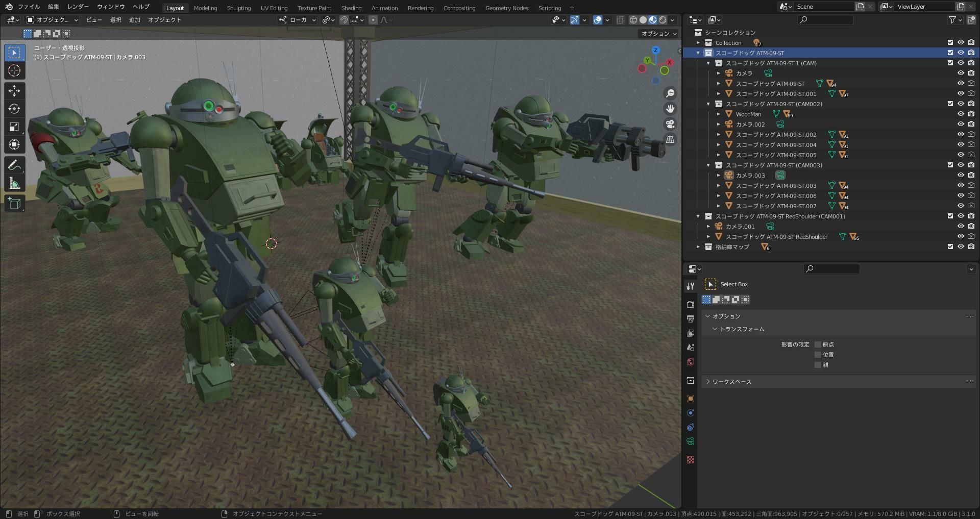The image size is (980, 519).
Task: Enable the 原点 affect-only checkbox
Action: tap(818, 344)
